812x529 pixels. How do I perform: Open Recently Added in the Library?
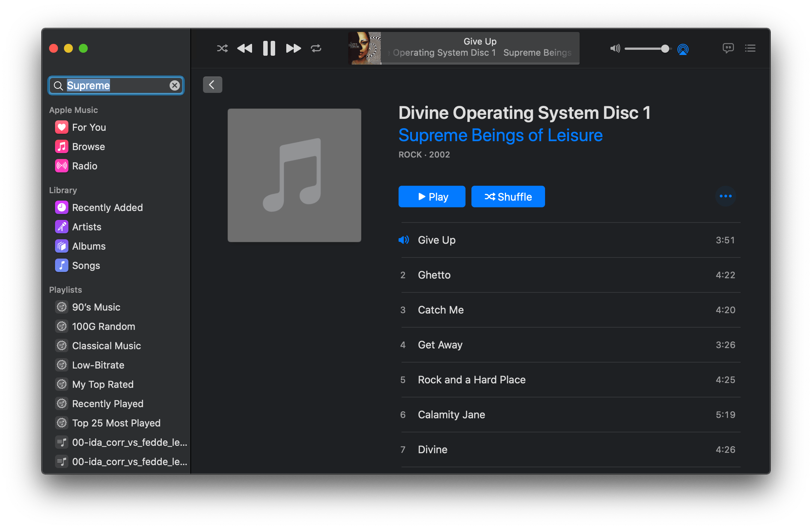coord(107,207)
